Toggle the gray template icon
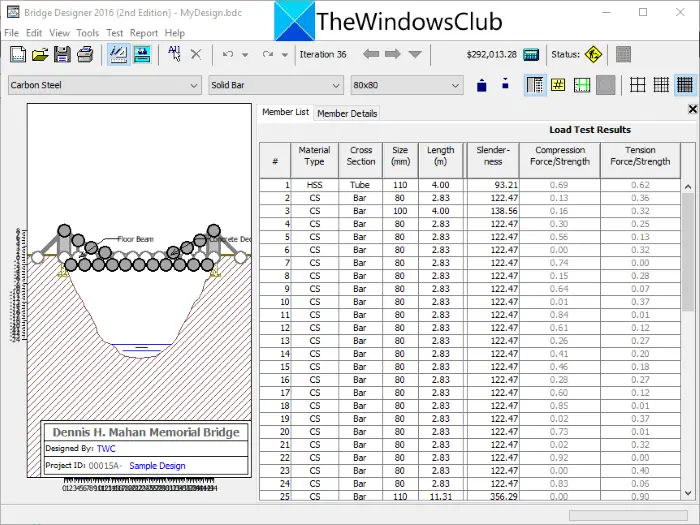 (x=606, y=85)
